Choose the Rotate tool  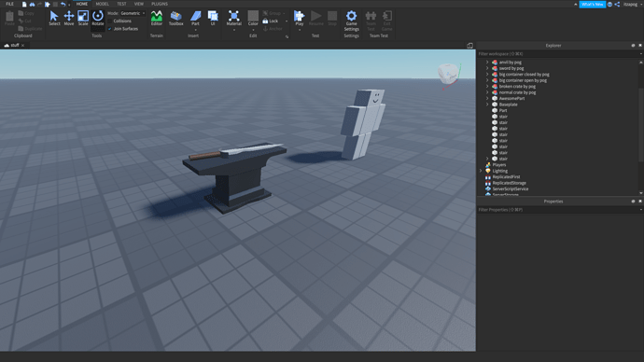tap(98, 18)
